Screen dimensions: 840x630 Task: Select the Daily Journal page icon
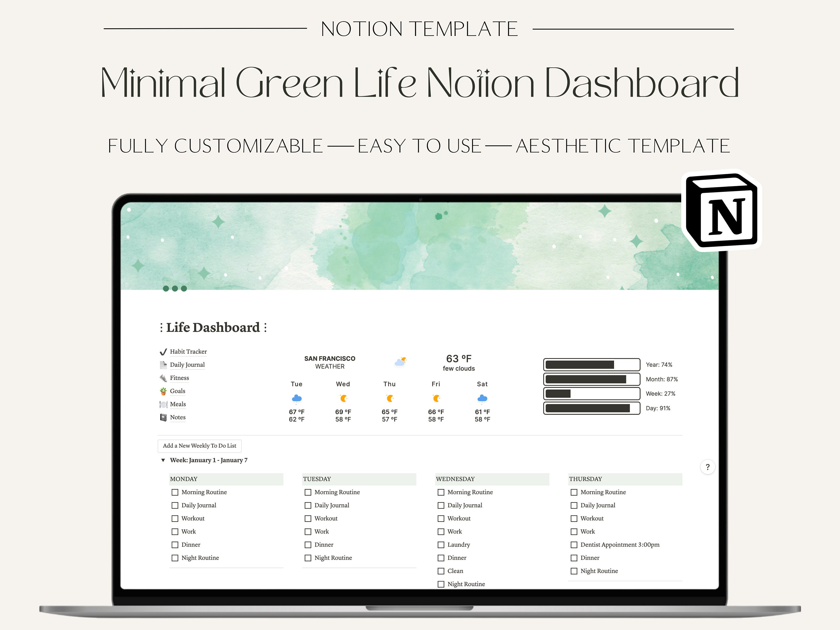163,365
